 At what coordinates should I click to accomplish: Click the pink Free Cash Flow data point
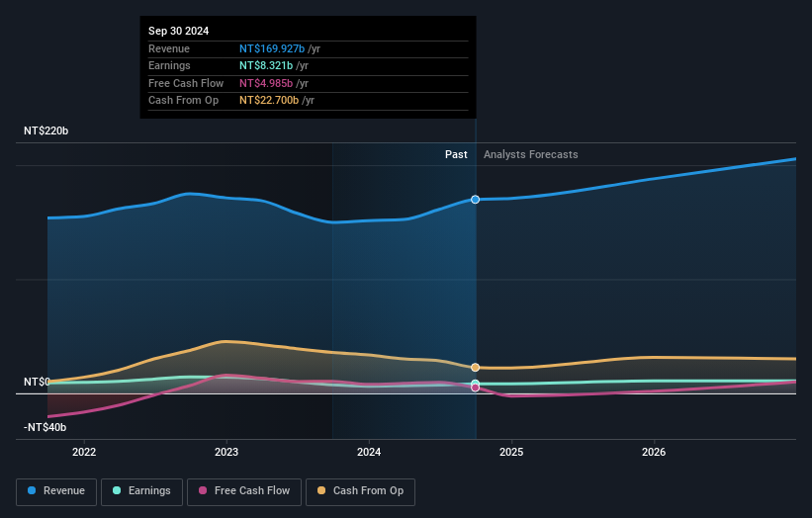click(x=475, y=388)
